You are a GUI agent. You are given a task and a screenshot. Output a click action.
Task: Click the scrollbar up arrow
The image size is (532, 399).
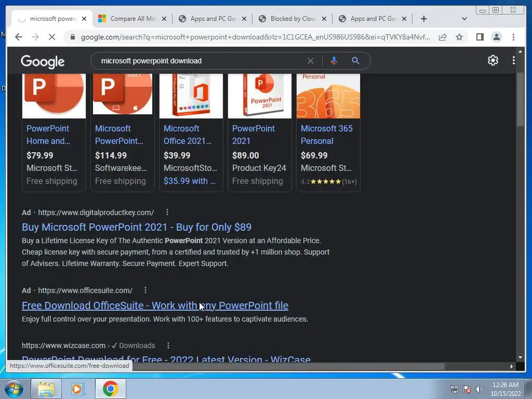click(x=520, y=51)
